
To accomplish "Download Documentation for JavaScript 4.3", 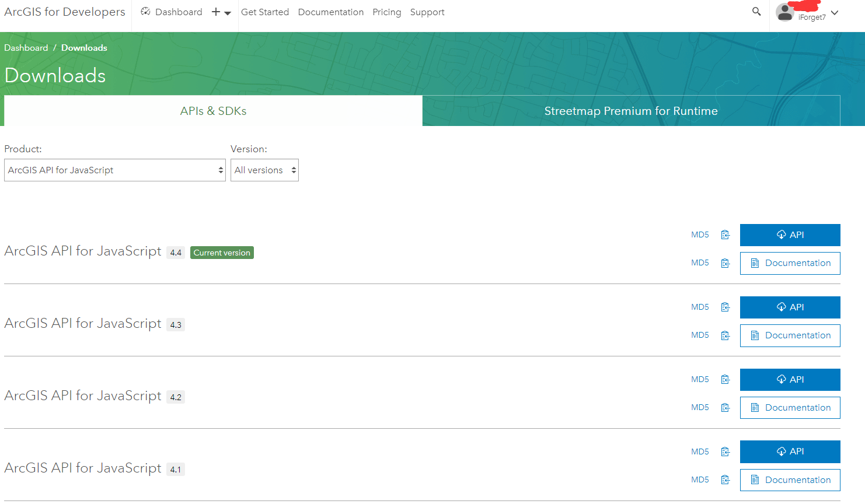I will pos(790,335).
